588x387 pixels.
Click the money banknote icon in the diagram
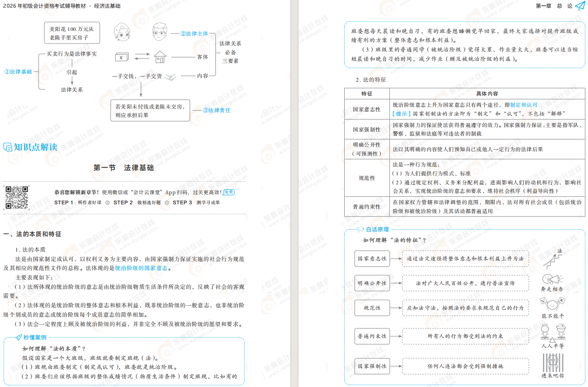click(x=122, y=57)
